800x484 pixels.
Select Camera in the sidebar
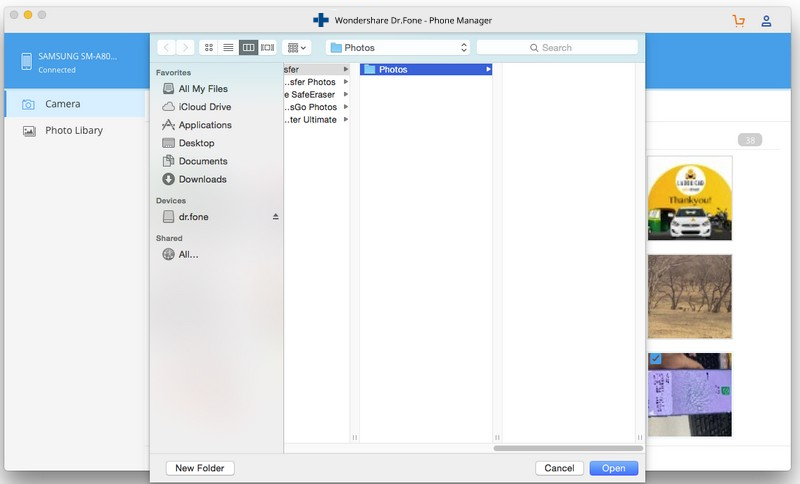point(75,104)
